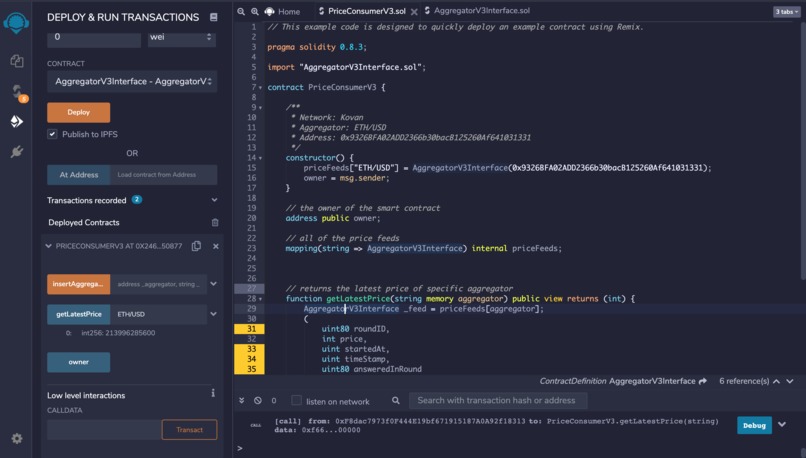Focus the value amount input
The image size is (806, 458).
point(94,38)
